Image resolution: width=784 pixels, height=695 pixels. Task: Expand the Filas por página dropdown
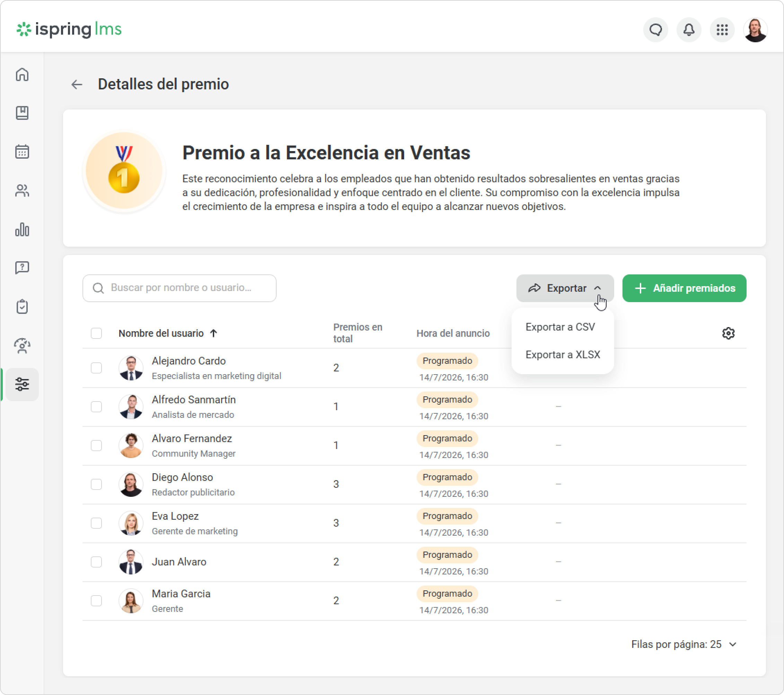pos(683,644)
